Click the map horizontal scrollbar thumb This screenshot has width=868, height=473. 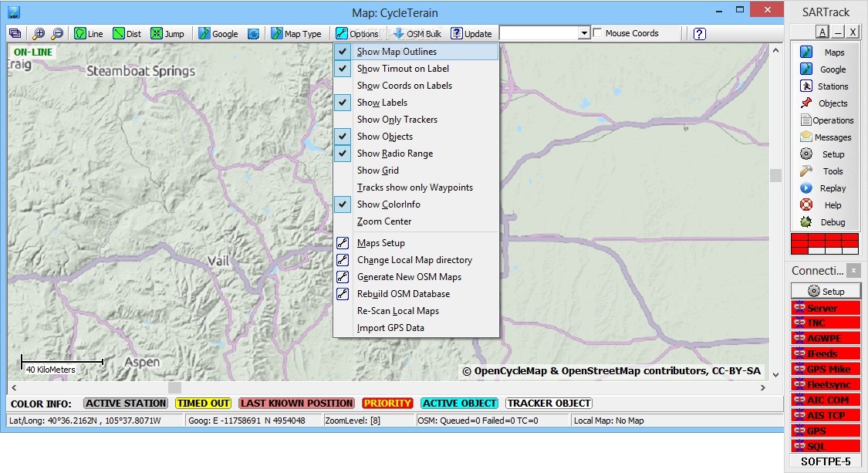coord(174,387)
